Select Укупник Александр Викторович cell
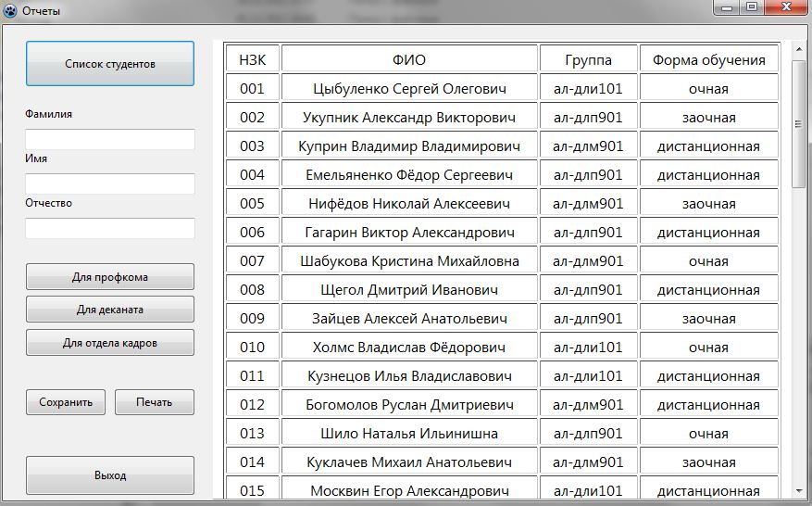 409,117
